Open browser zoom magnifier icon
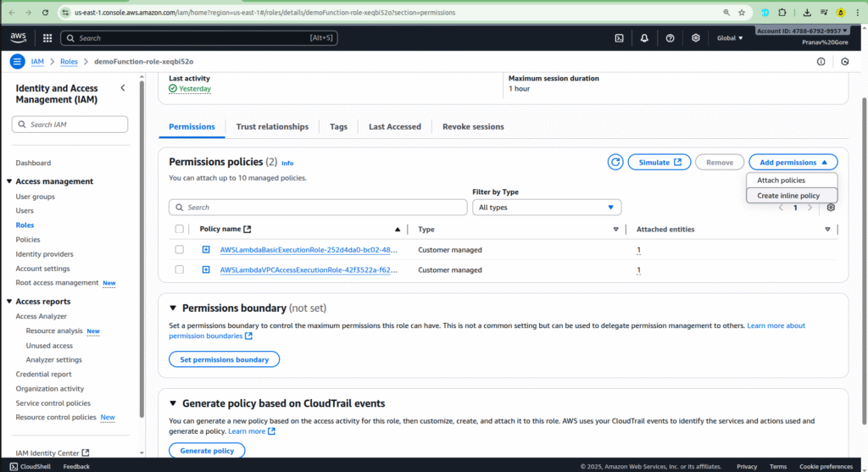This screenshot has height=472, width=868. pyautogui.click(x=726, y=12)
